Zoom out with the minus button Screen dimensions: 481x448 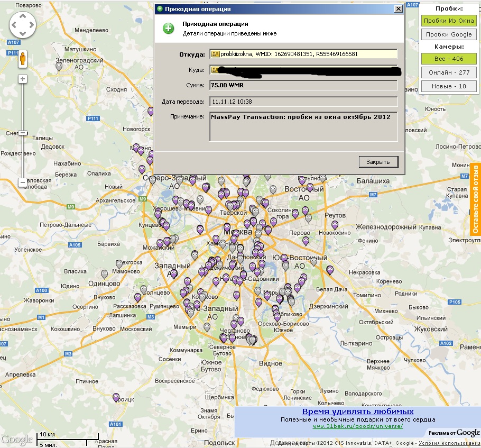pyautogui.click(x=22, y=182)
